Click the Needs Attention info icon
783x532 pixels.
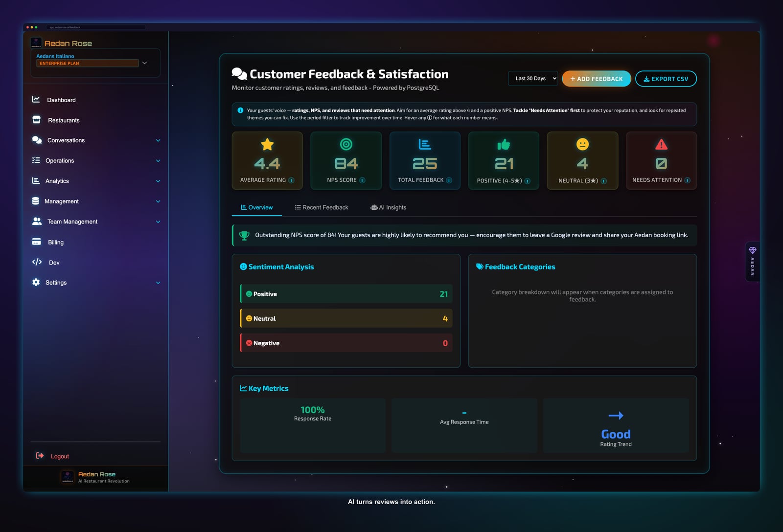687,180
